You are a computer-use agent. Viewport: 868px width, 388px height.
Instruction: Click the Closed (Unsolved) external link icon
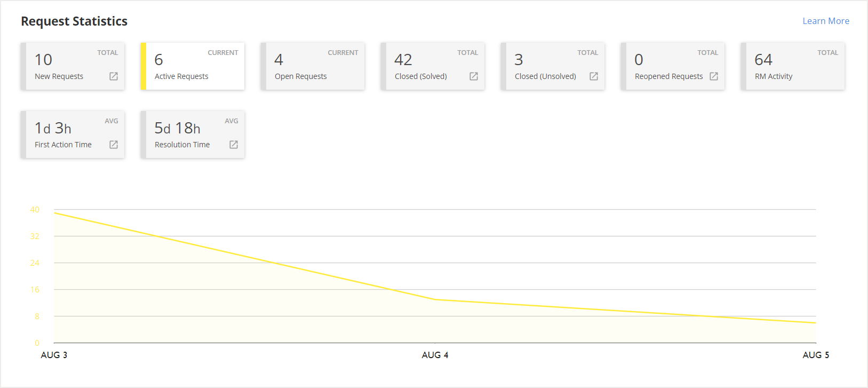tap(593, 76)
